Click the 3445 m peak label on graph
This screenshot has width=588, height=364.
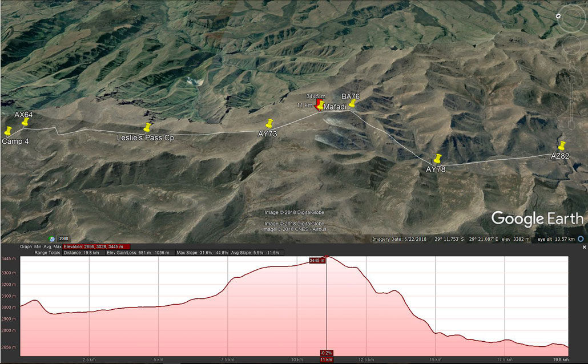[317, 260]
